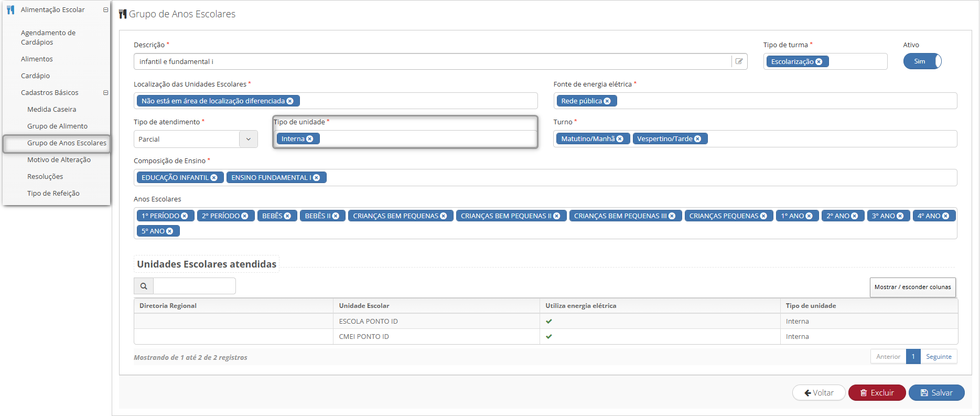Image resolution: width=980 pixels, height=416 pixels.
Task: Click the Salvar button
Action: click(x=936, y=393)
